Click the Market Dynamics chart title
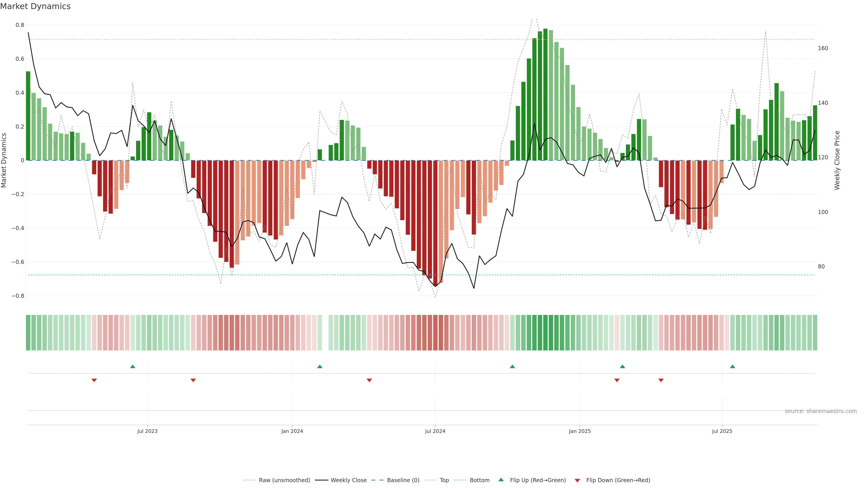Image resolution: width=868 pixels, height=488 pixels. tap(35, 6)
